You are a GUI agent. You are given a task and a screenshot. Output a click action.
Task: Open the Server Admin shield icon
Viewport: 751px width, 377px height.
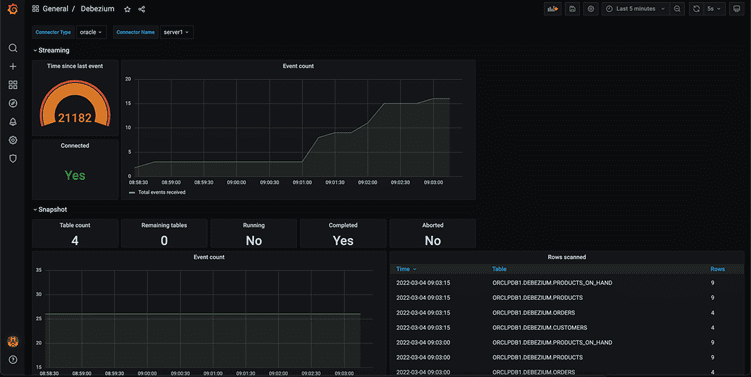pos(13,159)
